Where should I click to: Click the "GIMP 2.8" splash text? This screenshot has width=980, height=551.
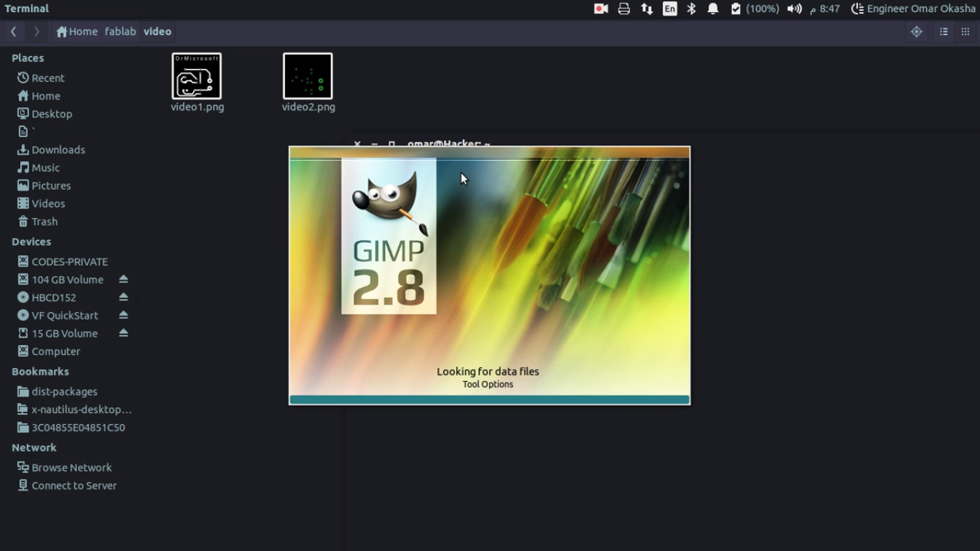point(389,273)
